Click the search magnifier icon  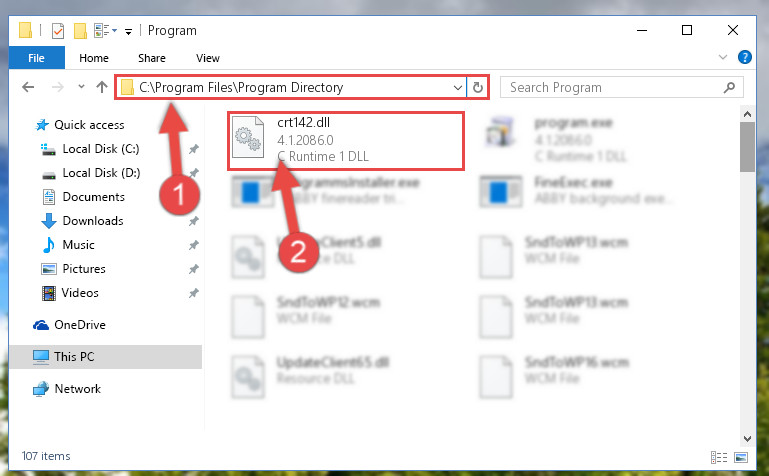pos(729,88)
